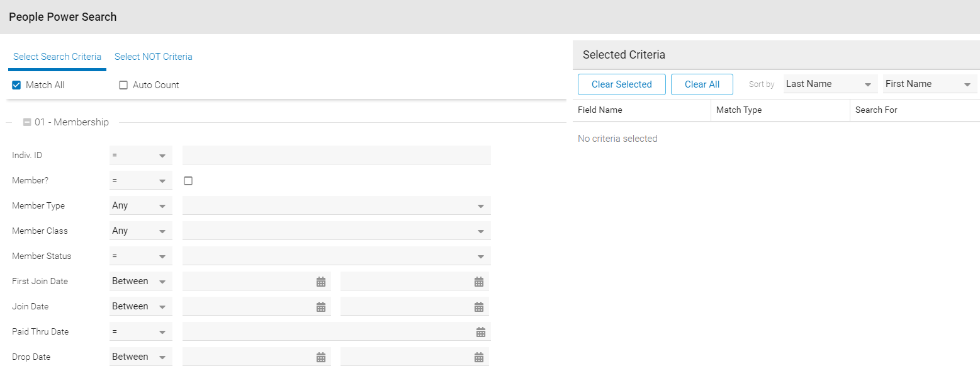The height and width of the screenshot is (373, 980).
Task: Click the People Power Search title
Action: pos(63,17)
